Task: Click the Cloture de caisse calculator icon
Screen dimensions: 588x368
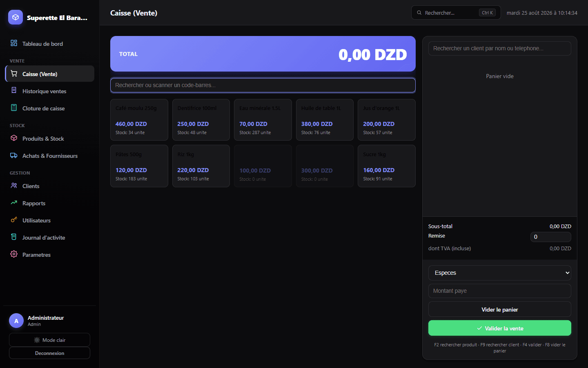Action: (x=14, y=108)
